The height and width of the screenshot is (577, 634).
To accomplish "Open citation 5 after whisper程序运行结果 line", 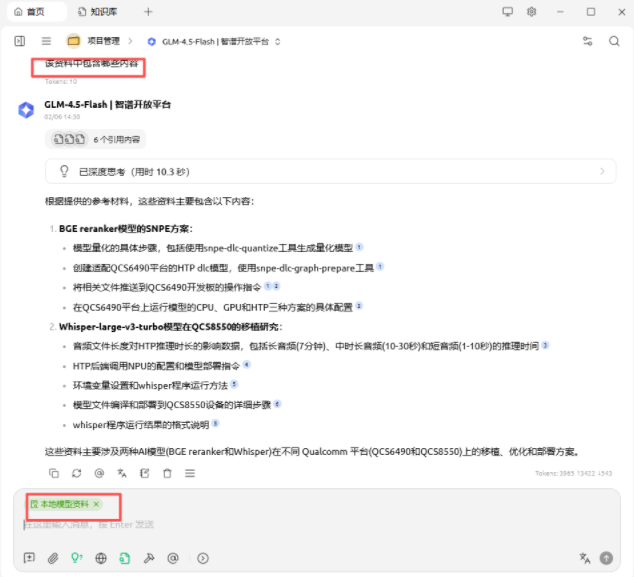I will coord(216,423).
